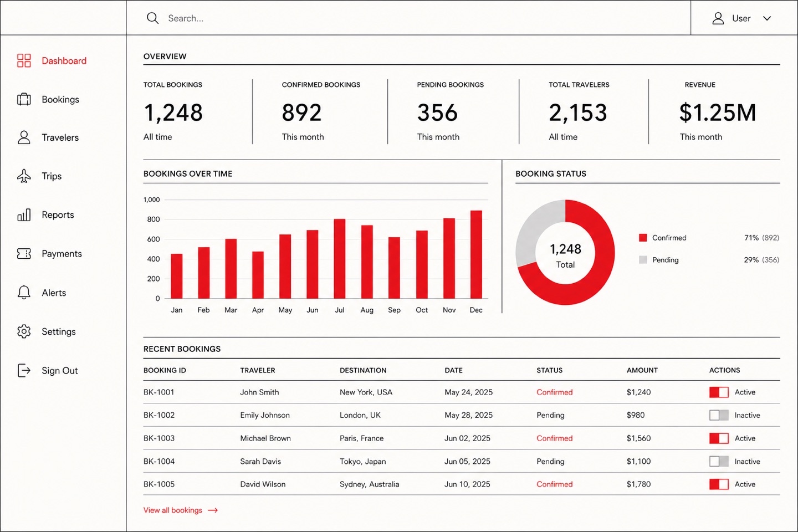
Task: Click the Revenue value $1.25M
Action: coord(718,112)
